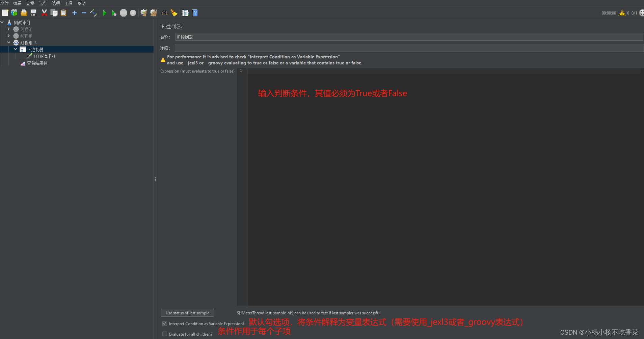Click the Clear results broom icon
The image size is (644, 339).
click(144, 13)
